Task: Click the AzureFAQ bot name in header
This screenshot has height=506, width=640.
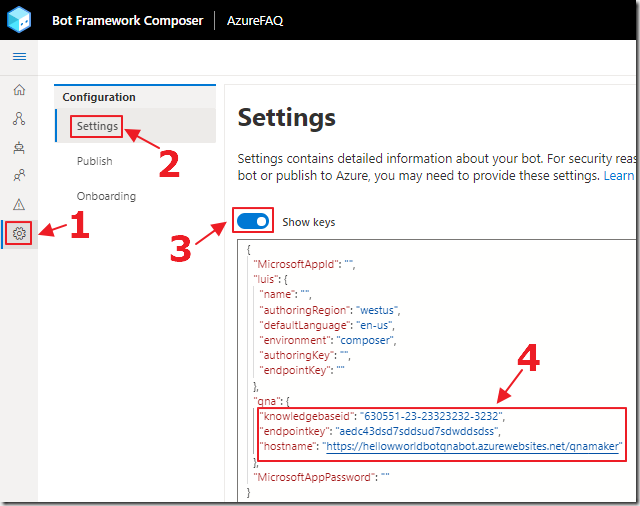Action: [x=255, y=20]
